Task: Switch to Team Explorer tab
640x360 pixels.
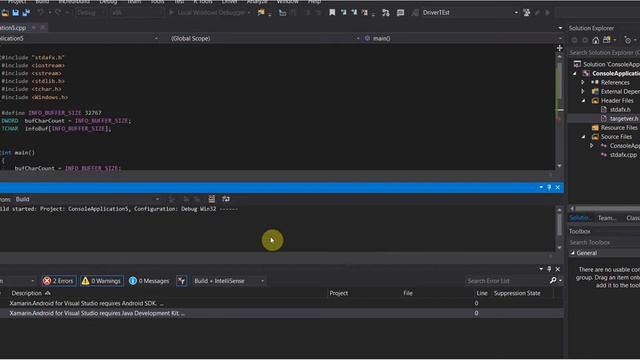Action: click(x=607, y=218)
